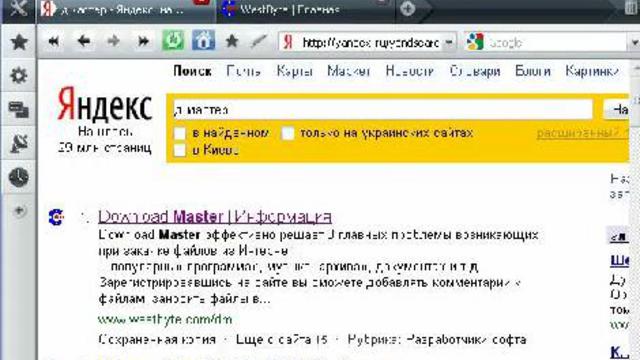
Task: Click the Rewind navigation button
Action: [x=53, y=41]
